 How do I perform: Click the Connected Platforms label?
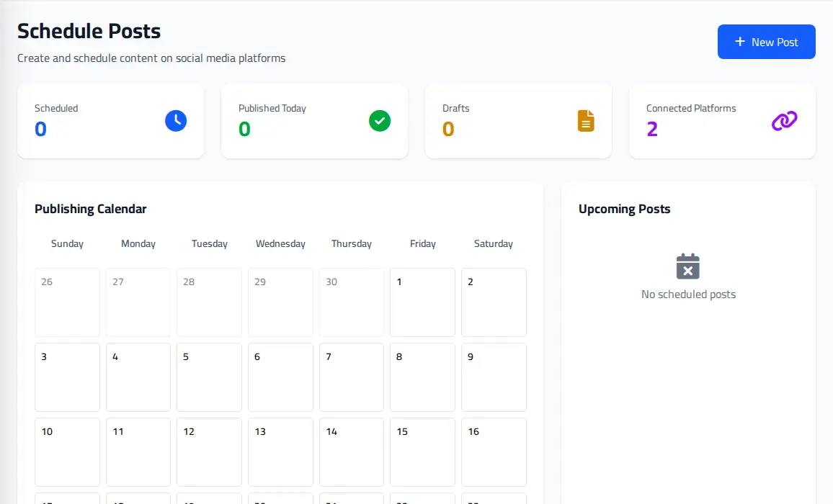coord(691,108)
